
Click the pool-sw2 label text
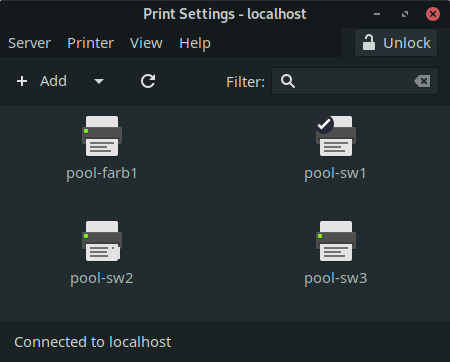(x=102, y=278)
